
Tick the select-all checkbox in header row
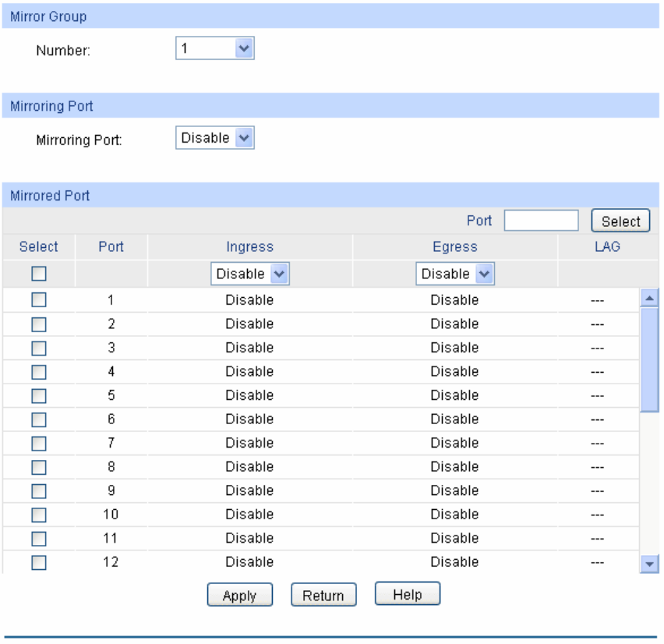[38, 274]
